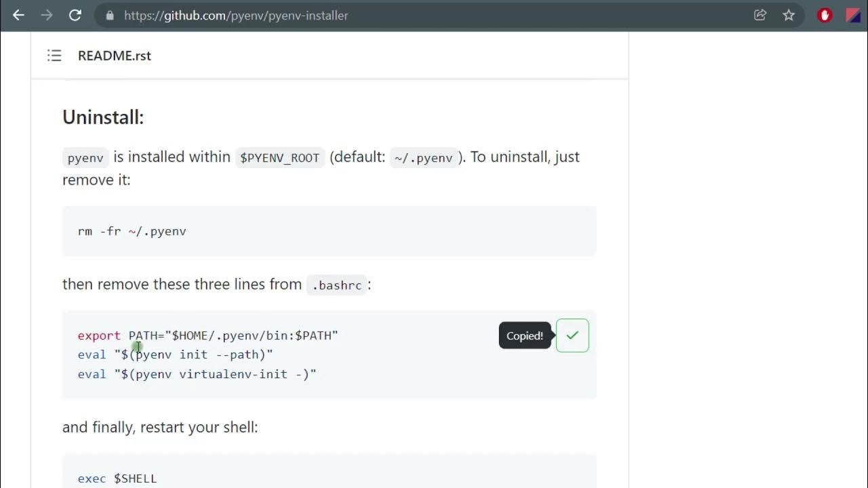Viewport: 868px width, 488px height.
Task: Click the share page icon
Action: pyautogui.click(x=760, y=15)
